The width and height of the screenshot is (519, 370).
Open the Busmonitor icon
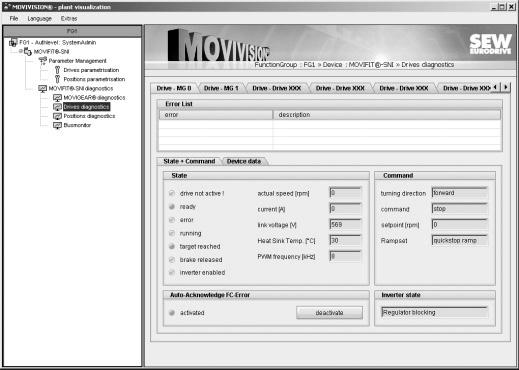tap(57, 125)
